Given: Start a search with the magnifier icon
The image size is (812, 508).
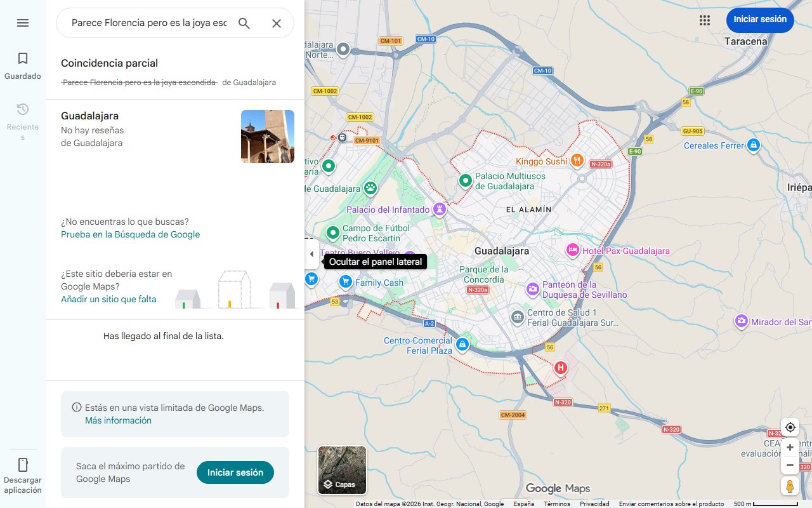Looking at the screenshot, I should click(x=244, y=23).
